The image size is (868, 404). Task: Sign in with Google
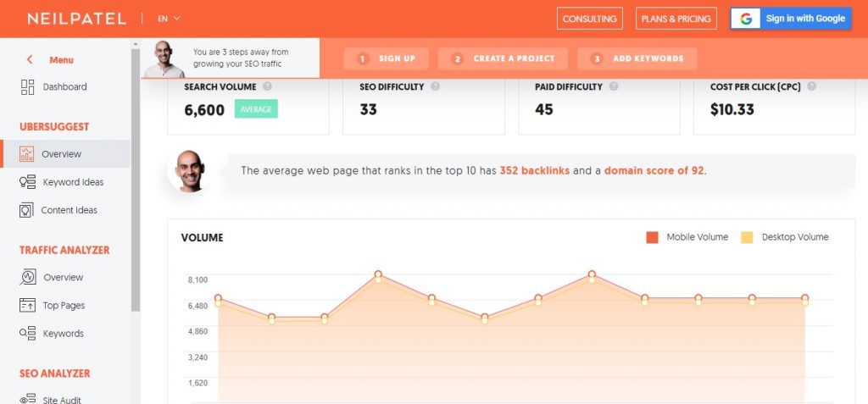[x=791, y=19]
